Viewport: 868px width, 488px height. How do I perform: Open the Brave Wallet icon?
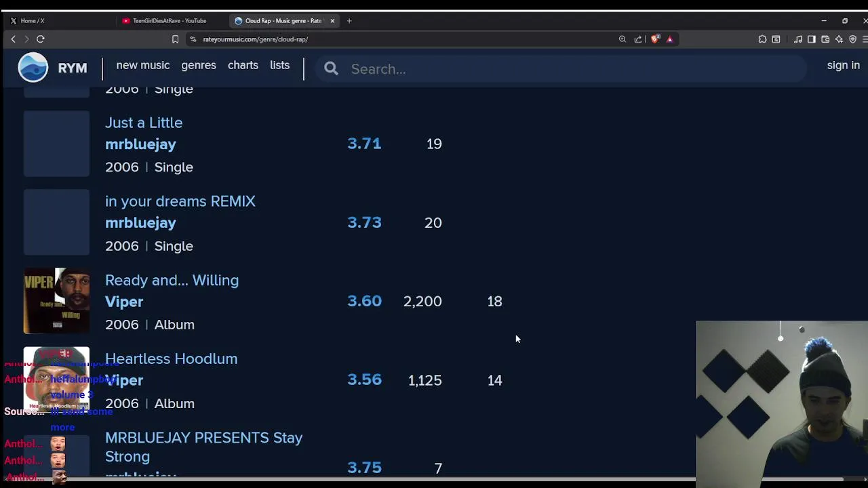pyautogui.click(x=825, y=39)
